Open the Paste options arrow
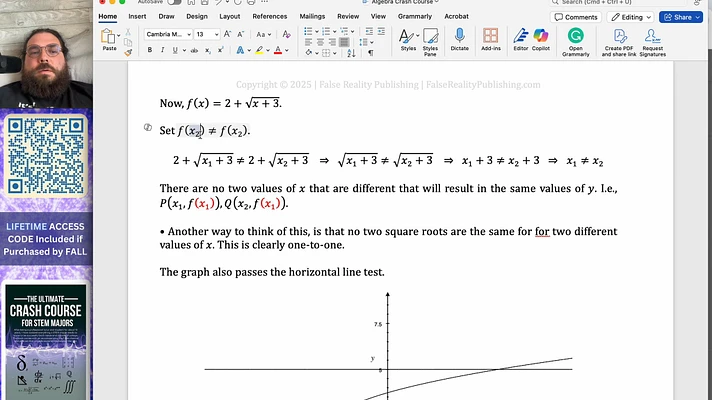This screenshot has height=400, width=712. (x=119, y=35)
